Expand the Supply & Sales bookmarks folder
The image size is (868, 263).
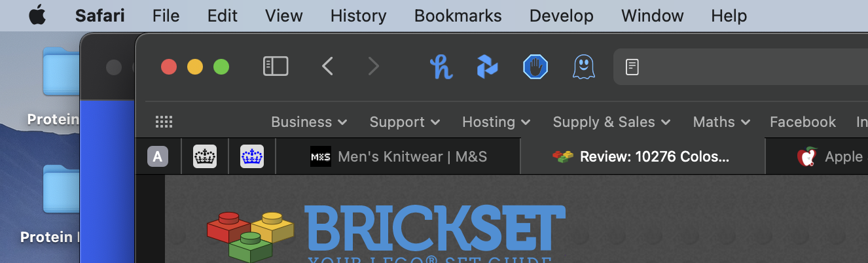(611, 122)
